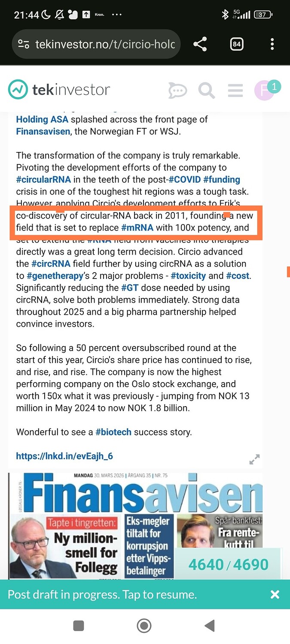290x644 pixels.
Task: Open the browser overflow menu
Action: point(272,44)
